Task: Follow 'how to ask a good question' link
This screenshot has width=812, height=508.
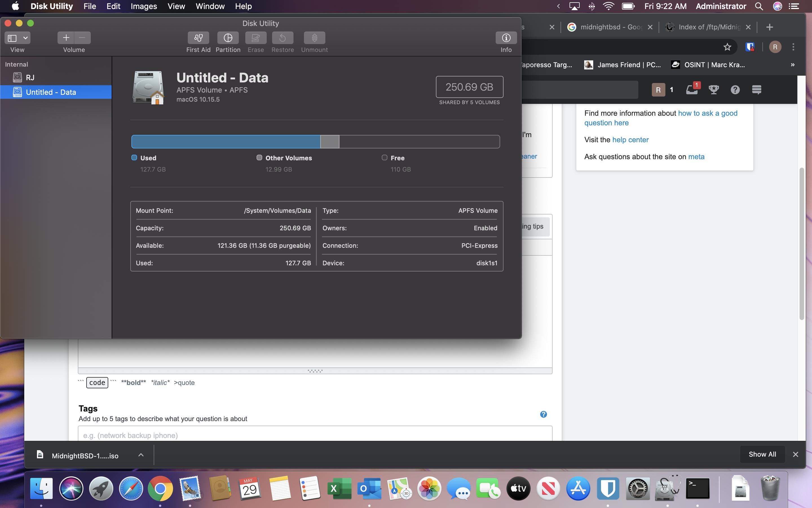Action: [x=661, y=118]
